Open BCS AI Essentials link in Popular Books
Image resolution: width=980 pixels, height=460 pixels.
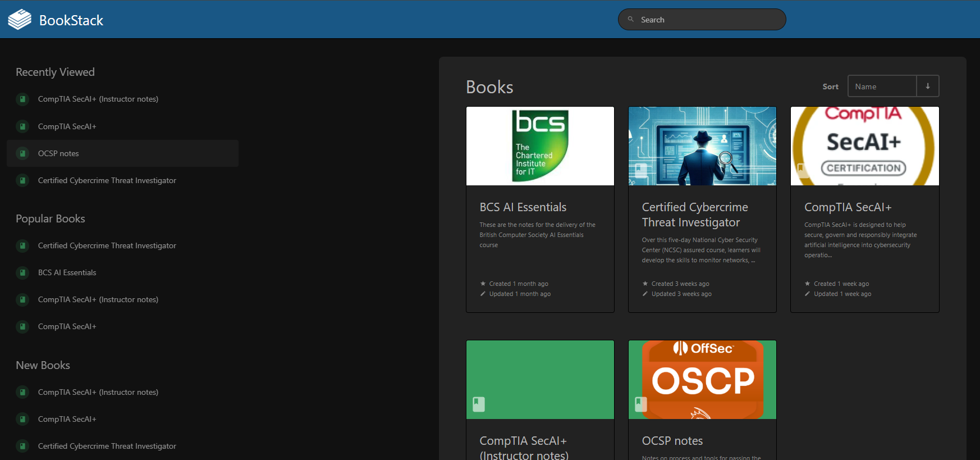click(67, 273)
